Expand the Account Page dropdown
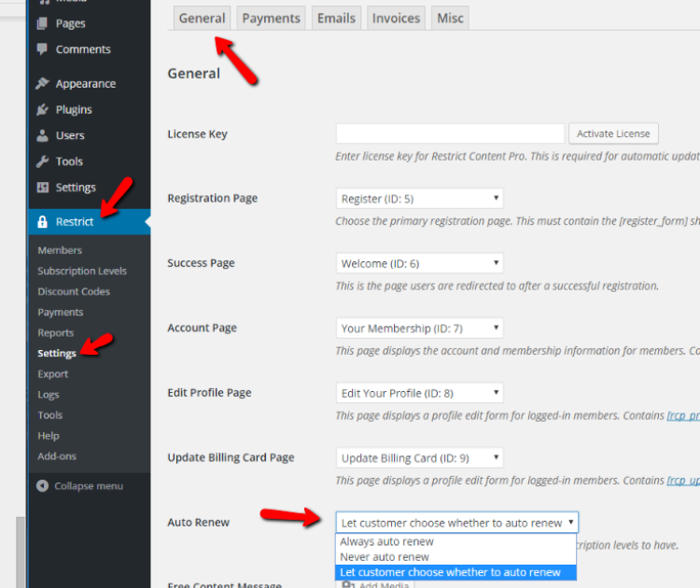Screen dimensions: 700x588 tap(420, 328)
